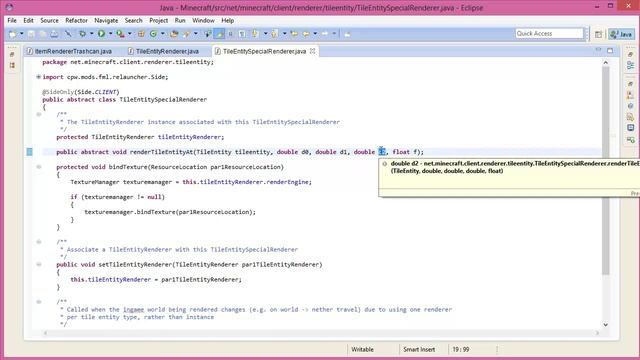The height and width of the screenshot is (360, 640).
Task: Jump to Last Edit Location icon
Action: tap(294, 34)
